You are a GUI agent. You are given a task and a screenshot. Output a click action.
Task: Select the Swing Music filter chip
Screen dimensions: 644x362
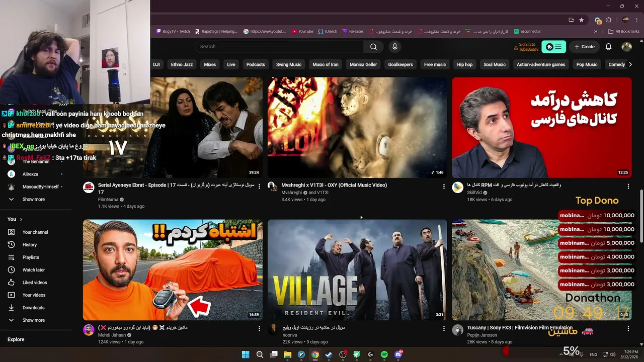pyautogui.click(x=289, y=64)
